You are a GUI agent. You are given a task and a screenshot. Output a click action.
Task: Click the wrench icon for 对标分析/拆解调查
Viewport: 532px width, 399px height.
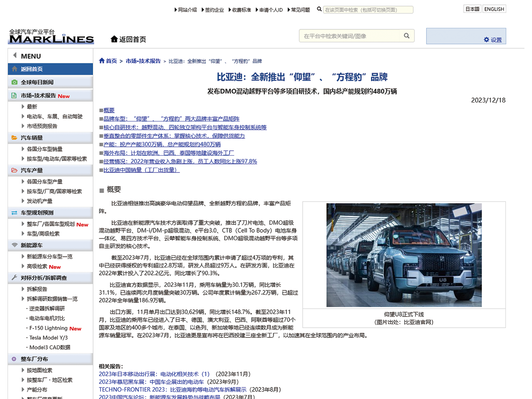point(15,278)
